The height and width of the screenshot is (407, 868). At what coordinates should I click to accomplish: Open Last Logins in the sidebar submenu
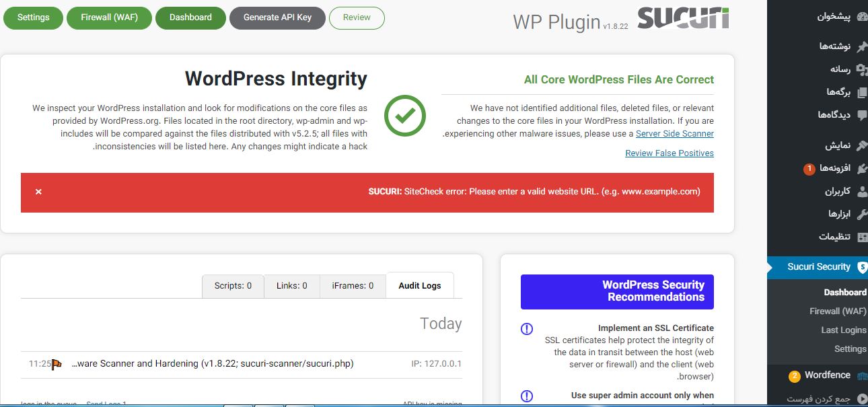pyautogui.click(x=844, y=330)
